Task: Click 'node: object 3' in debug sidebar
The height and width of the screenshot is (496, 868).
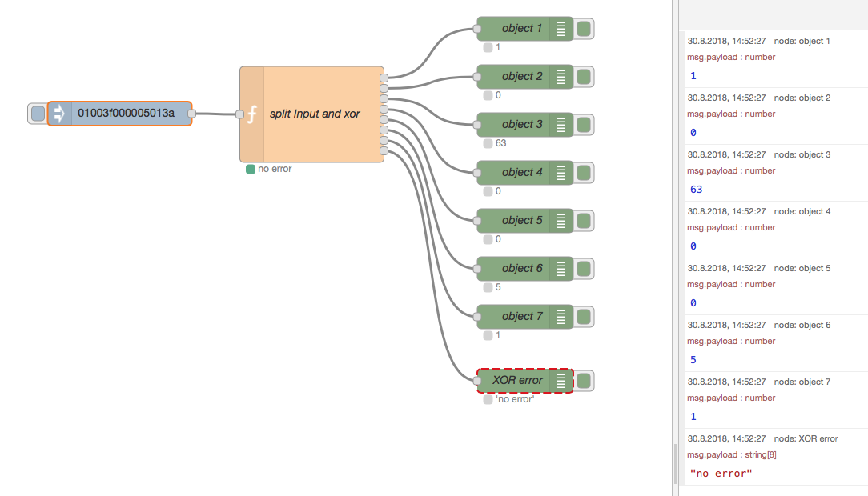Action: tap(802, 155)
